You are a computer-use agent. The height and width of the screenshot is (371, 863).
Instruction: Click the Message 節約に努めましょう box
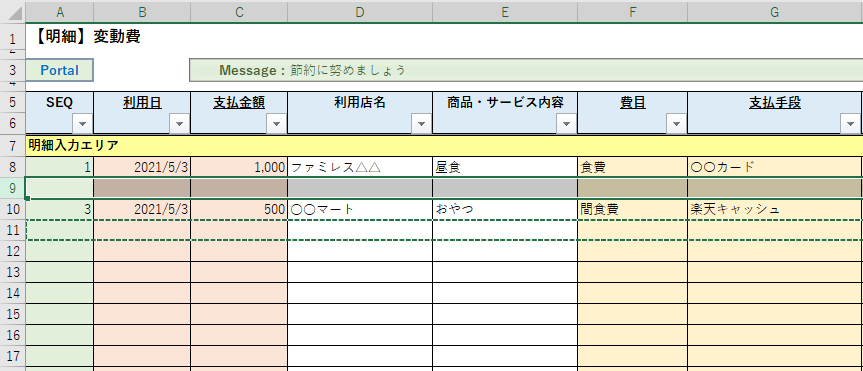click(x=526, y=70)
